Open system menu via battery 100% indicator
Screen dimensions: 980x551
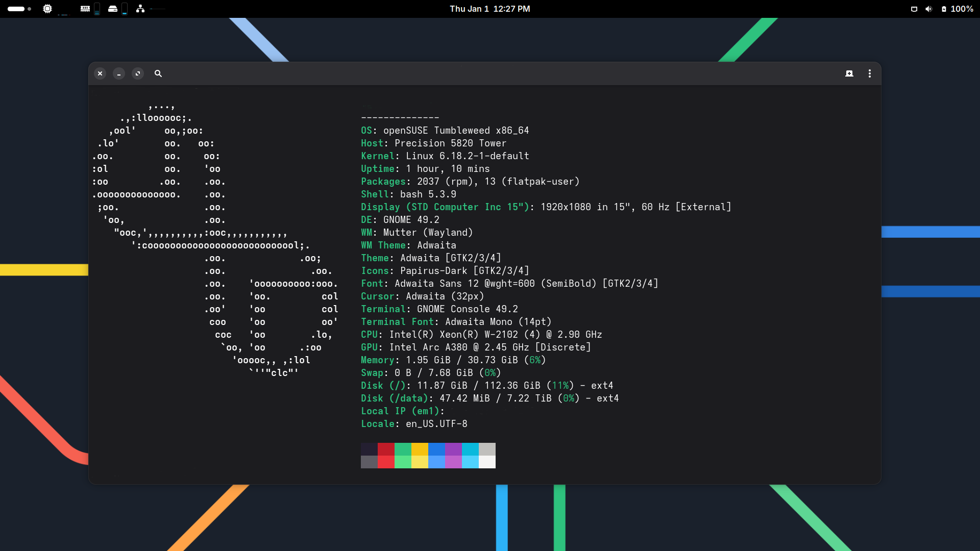[957, 9]
